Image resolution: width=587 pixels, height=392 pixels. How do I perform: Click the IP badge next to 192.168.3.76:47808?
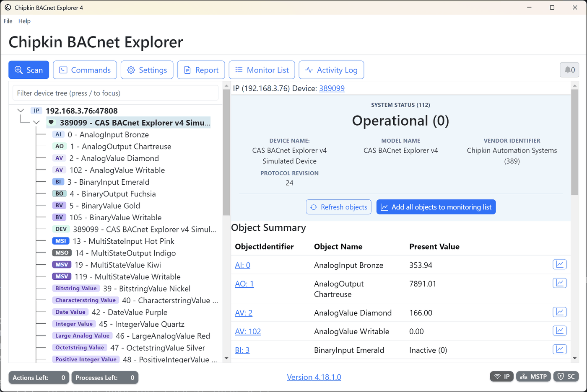coord(36,111)
